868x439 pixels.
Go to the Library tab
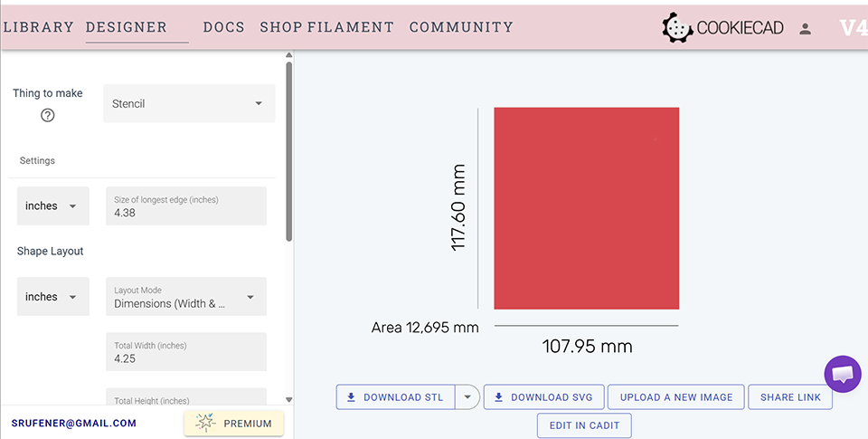pyautogui.click(x=38, y=27)
